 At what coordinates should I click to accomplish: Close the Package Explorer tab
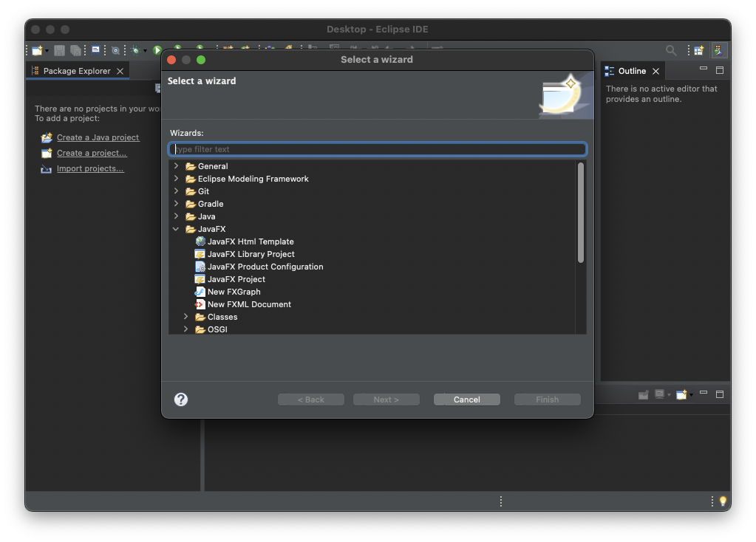point(120,72)
